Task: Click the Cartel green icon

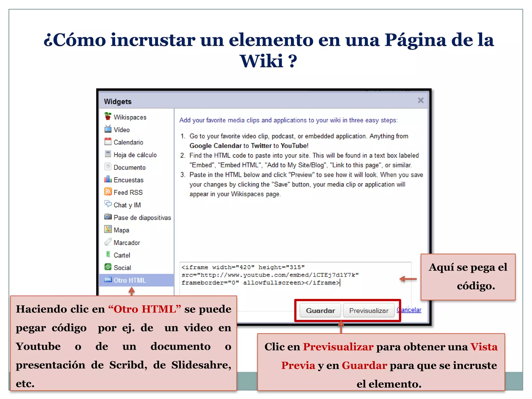Action: tap(108, 254)
